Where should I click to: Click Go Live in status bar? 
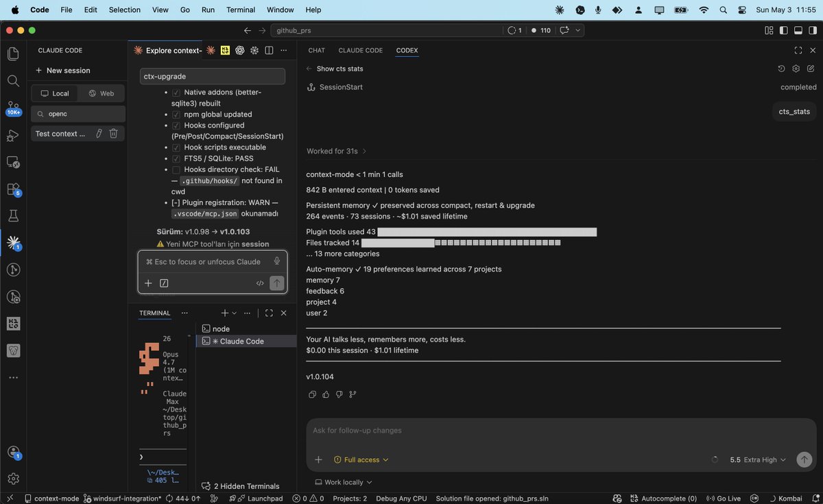pyautogui.click(x=723, y=499)
